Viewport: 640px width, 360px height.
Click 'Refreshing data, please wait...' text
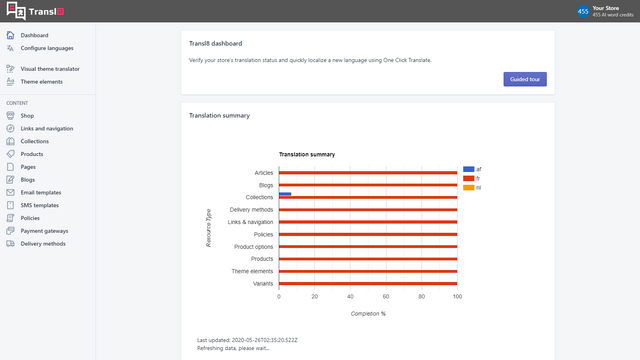coord(233,348)
